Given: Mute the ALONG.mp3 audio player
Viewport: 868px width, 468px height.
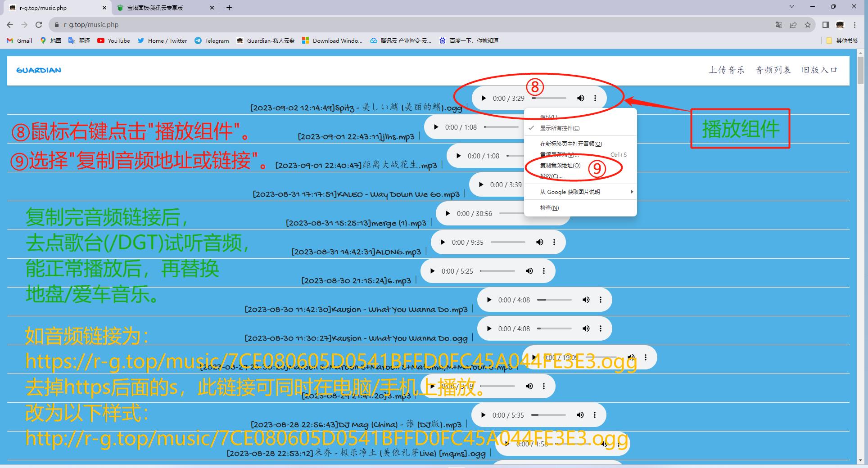Looking at the screenshot, I should point(539,242).
